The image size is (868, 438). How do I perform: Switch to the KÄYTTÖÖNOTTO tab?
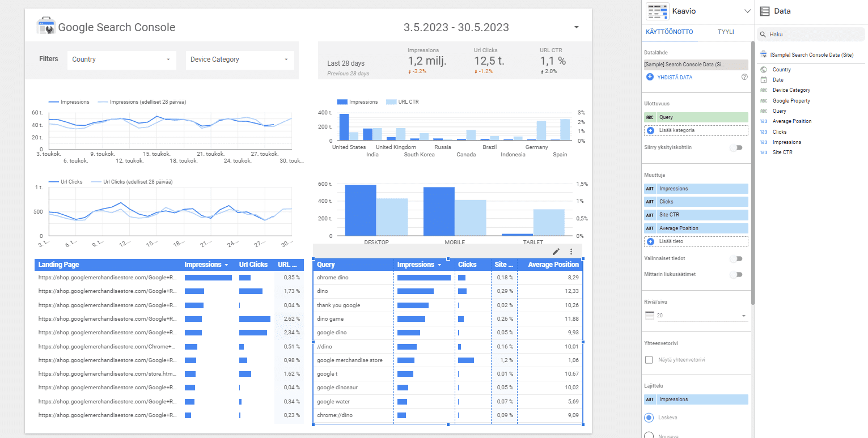click(x=669, y=32)
